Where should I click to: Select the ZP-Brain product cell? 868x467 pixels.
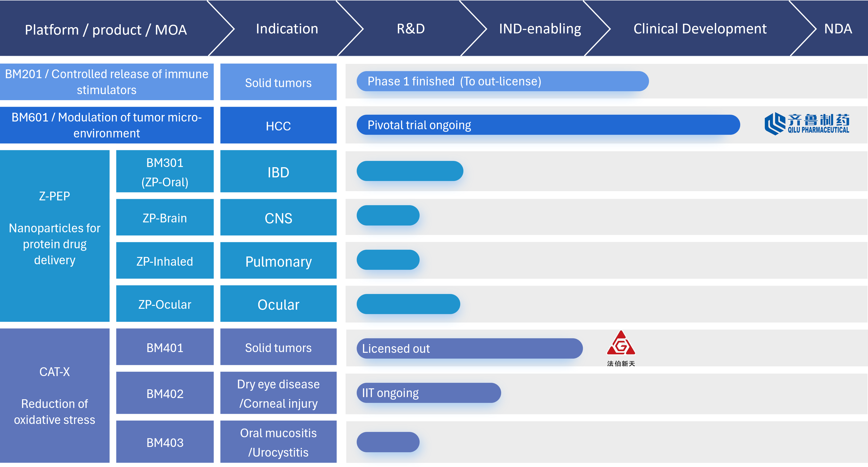pyautogui.click(x=165, y=218)
